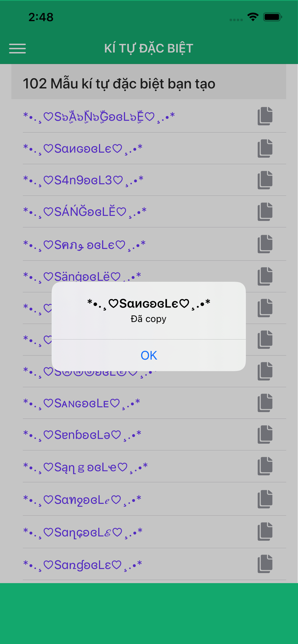Image resolution: width=298 pixels, height=644 pixels.
Task: Copy the SänġɵɞLë pattern
Action: [x=265, y=276]
